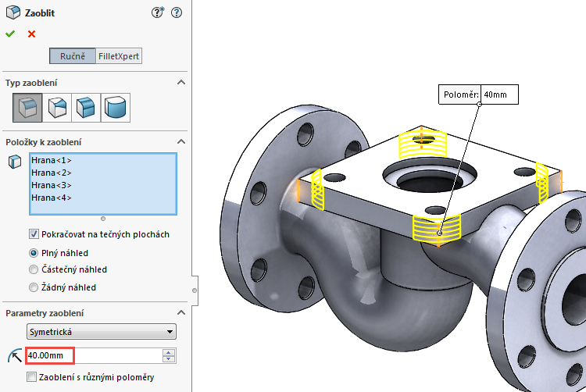Select Částečný náhled radio button
Image resolution: width=586 pixels, height=392 pixels.
pyautogui.click(x=34, y=269)
